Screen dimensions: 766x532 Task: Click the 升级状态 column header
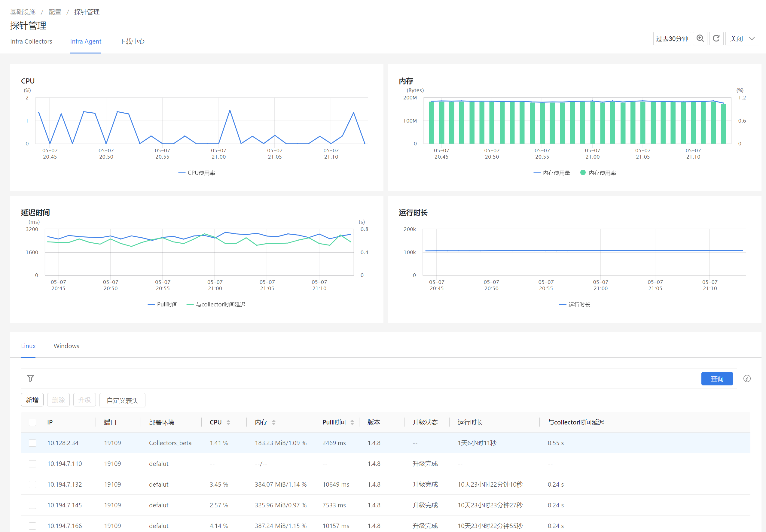(x=425, y=422)
